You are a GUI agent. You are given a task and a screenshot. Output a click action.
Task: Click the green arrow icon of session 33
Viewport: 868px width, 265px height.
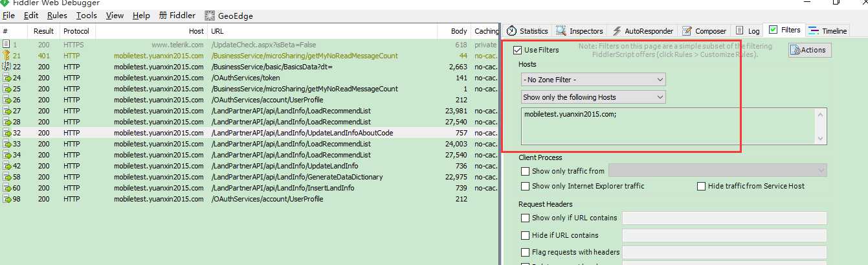pos(6,144)
